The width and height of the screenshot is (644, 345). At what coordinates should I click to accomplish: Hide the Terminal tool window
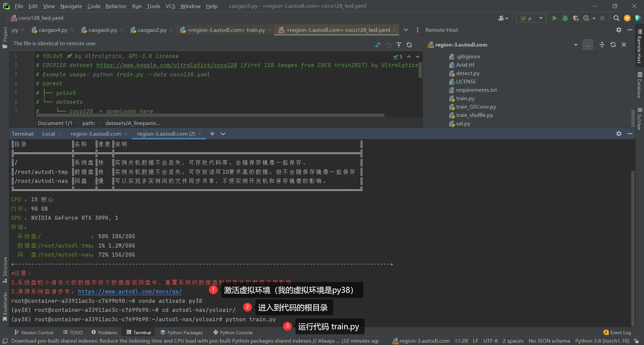(x=630, y=134)
